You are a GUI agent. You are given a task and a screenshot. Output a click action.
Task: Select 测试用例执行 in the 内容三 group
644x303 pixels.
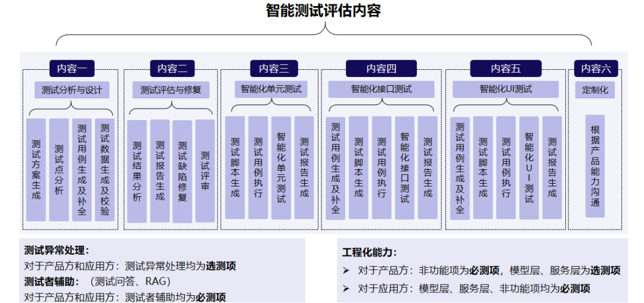pyautogui.click(x=258, y=168)
